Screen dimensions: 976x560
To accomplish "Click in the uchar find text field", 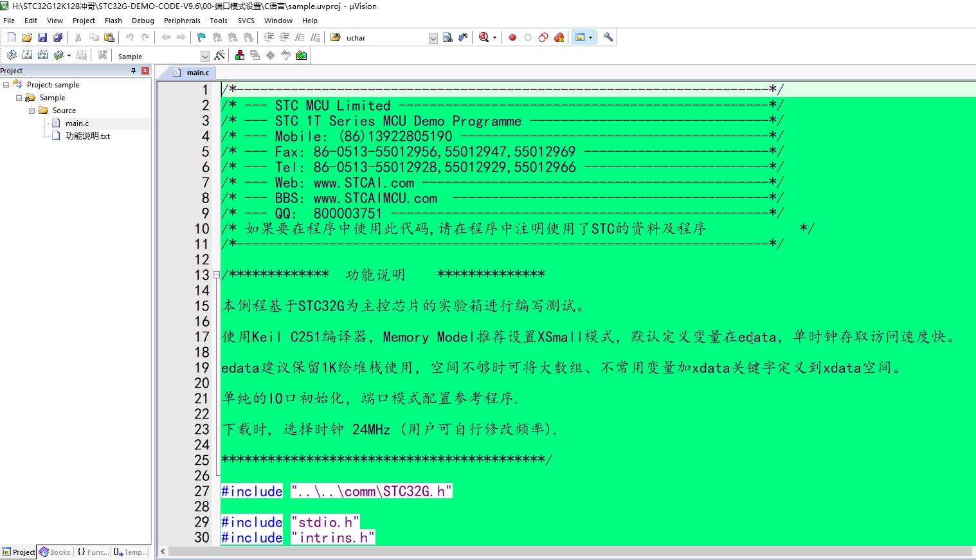I will (386, 38).
